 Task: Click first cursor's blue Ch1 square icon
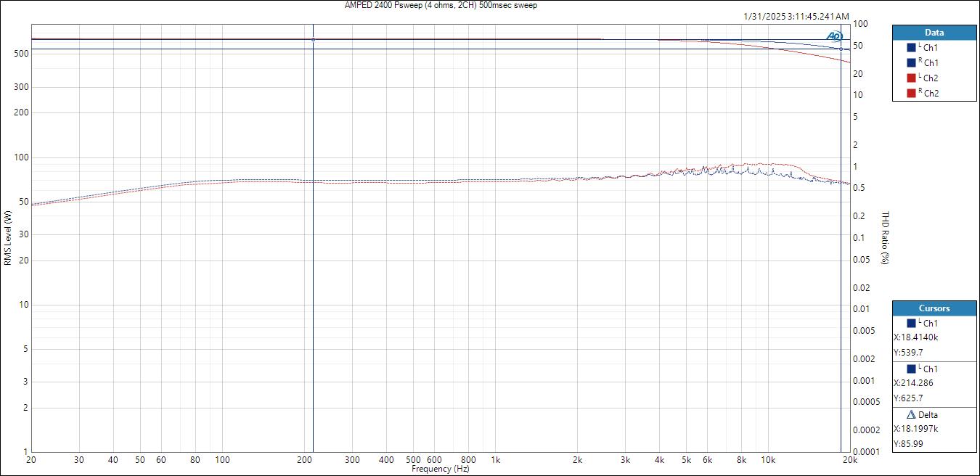[911, 324]
